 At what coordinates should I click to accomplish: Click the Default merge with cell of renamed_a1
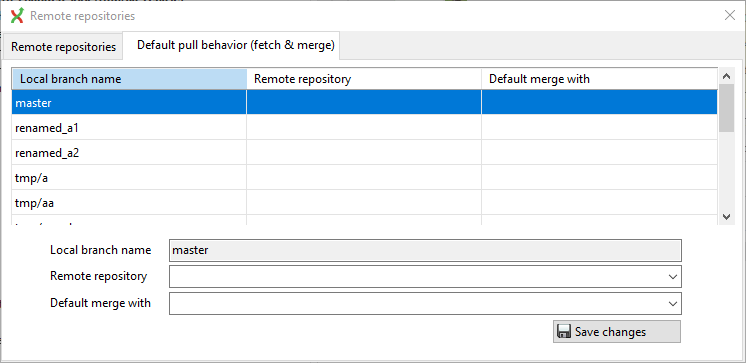(599, 128)
